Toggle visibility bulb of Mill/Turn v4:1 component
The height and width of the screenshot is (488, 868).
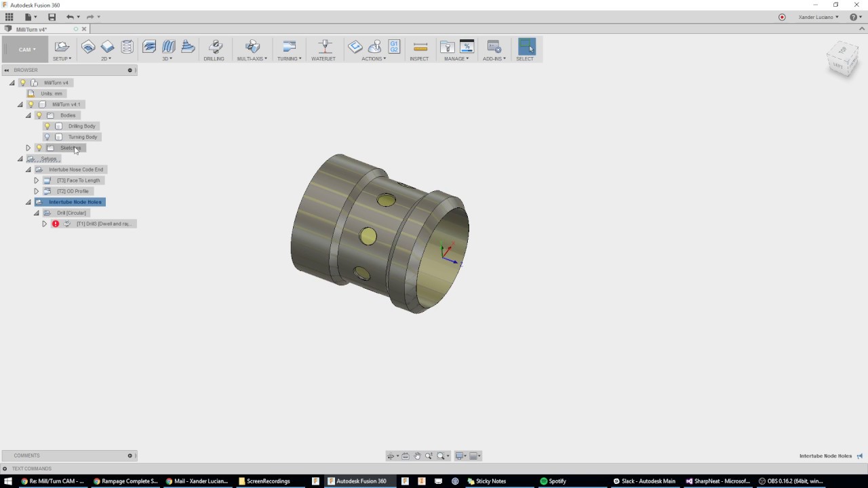[x=31, y=104]
